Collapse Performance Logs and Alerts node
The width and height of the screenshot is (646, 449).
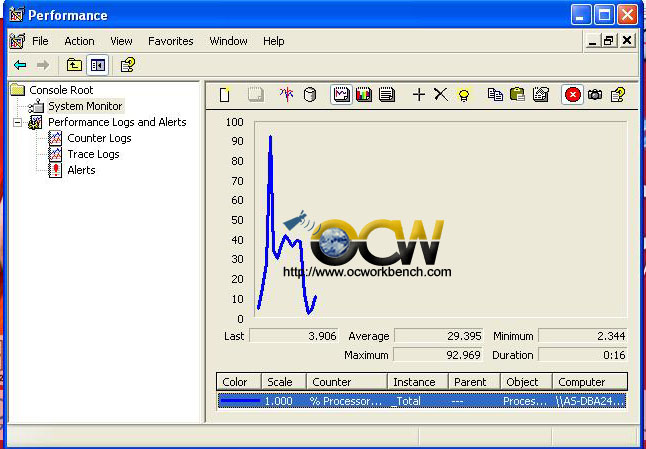(x=17, y=122)
